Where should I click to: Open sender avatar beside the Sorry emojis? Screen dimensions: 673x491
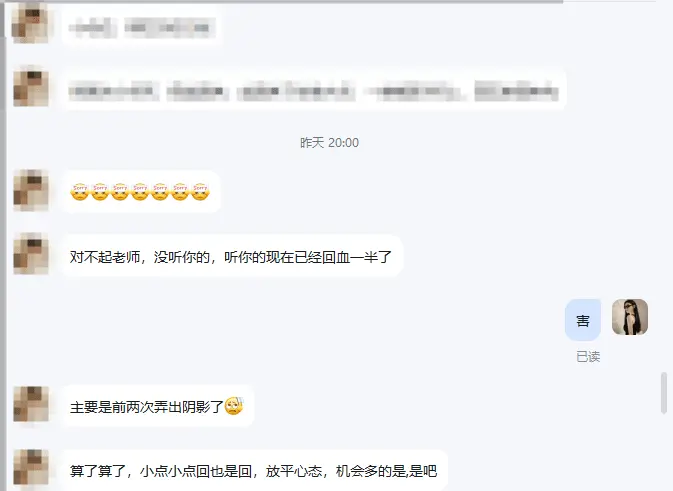[x=31, y=191]
